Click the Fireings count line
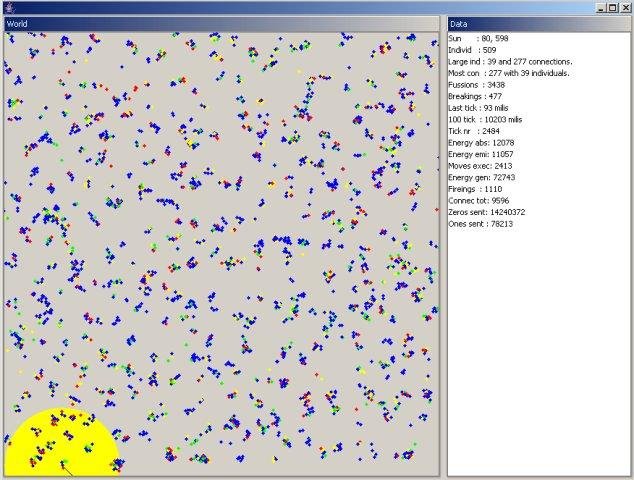 tap(475, 189)
